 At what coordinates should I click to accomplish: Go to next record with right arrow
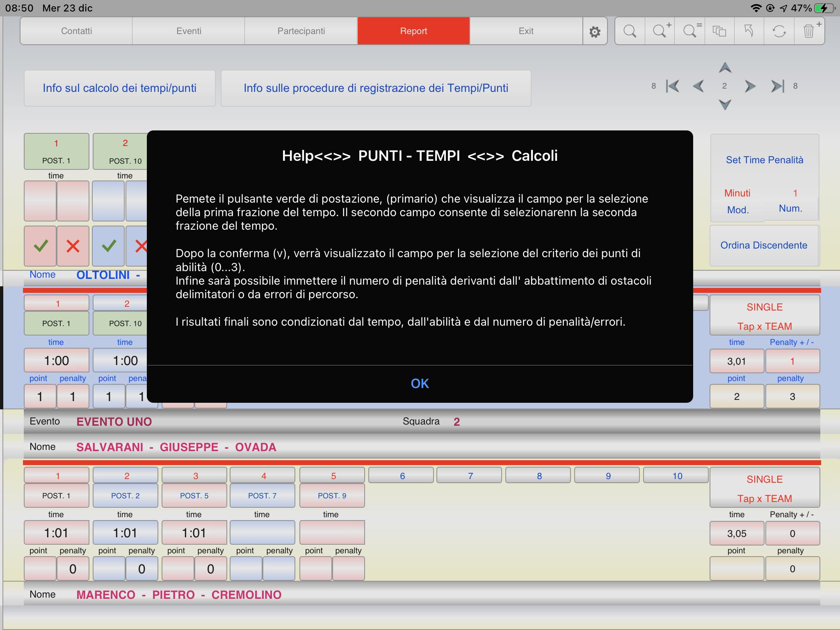(x=750, y=86)
